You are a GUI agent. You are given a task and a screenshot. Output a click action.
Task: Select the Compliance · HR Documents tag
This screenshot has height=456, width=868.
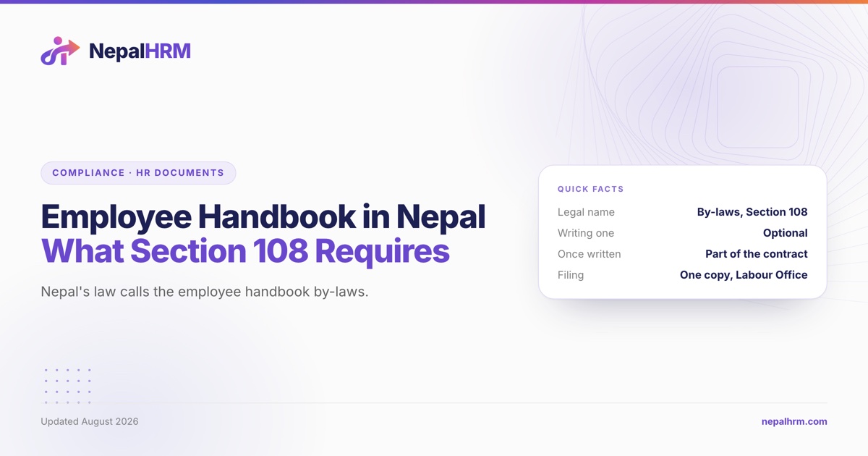(x=138, y=173)
